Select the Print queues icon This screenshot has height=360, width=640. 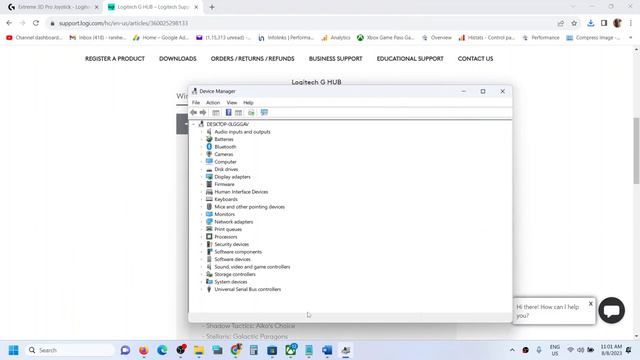tap(209, 229)
